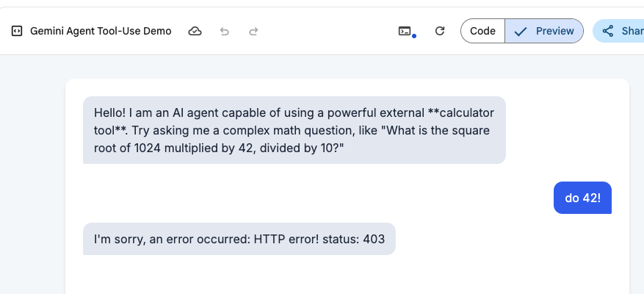Click the gray background left of the chat panel

tap(32, 184)
